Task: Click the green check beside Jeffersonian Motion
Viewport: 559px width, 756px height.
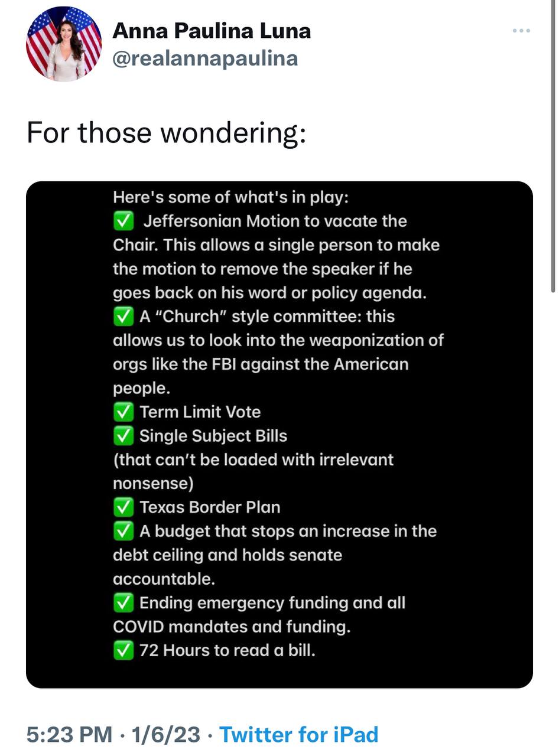Action: [x=123, y=221]
